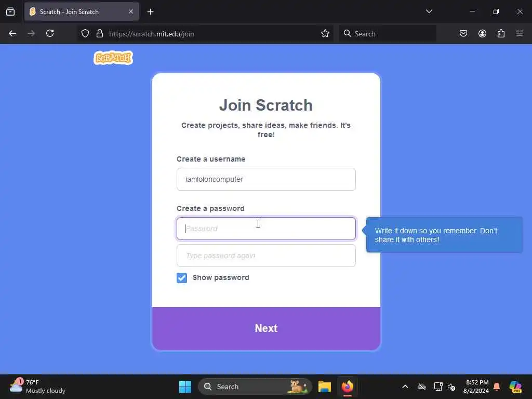Click the muted volume tray icon
This screenshot has width=532, height=399.
click(x=451, y=387)
